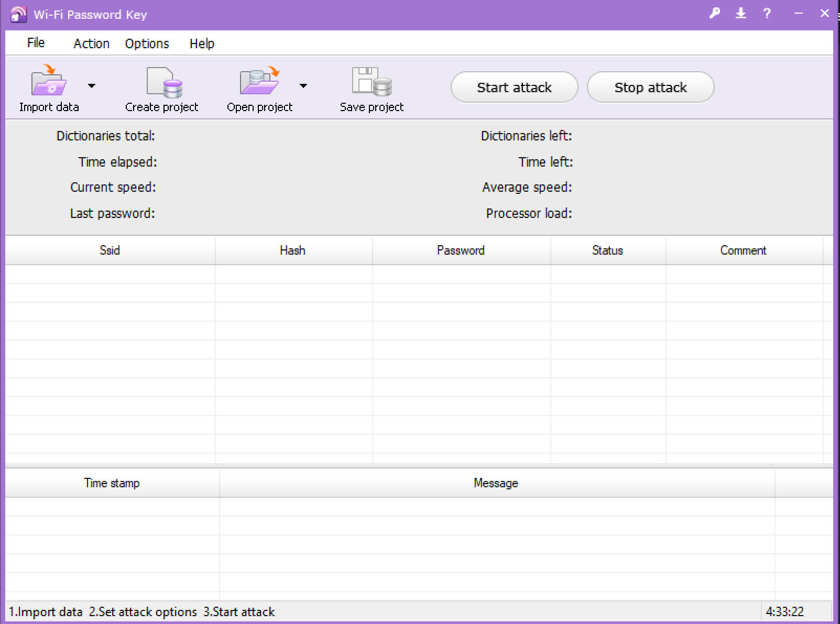Click the key icon in title bar
Viewport: 840px width, 624px height.
(x=714, y=14)
